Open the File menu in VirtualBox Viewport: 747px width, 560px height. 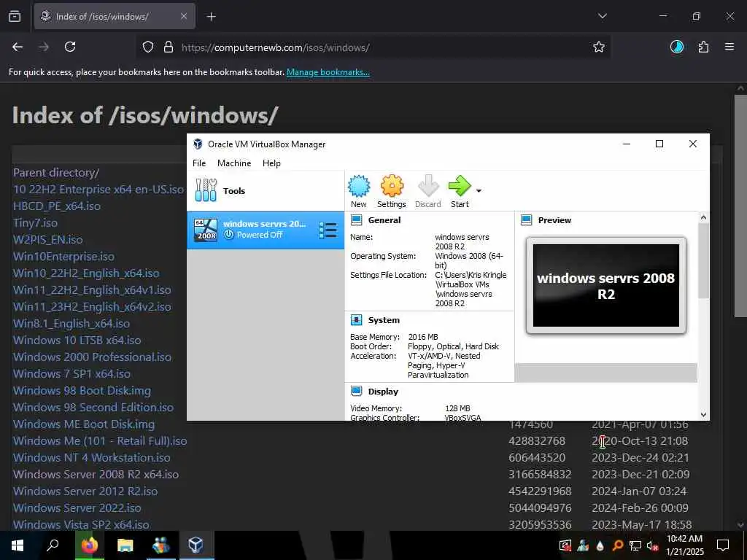tap(199, 163)
